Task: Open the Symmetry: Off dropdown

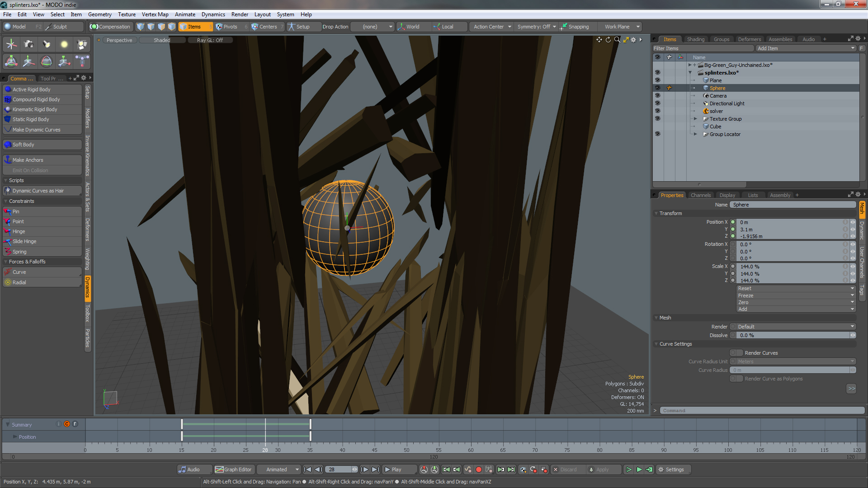Action: (536, 27)
